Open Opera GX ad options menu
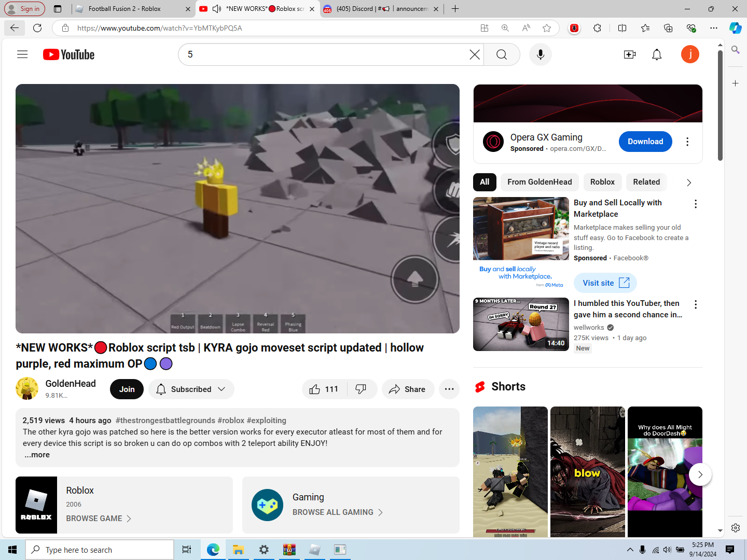Screen dimensions: 747x560 pos(687,142)
